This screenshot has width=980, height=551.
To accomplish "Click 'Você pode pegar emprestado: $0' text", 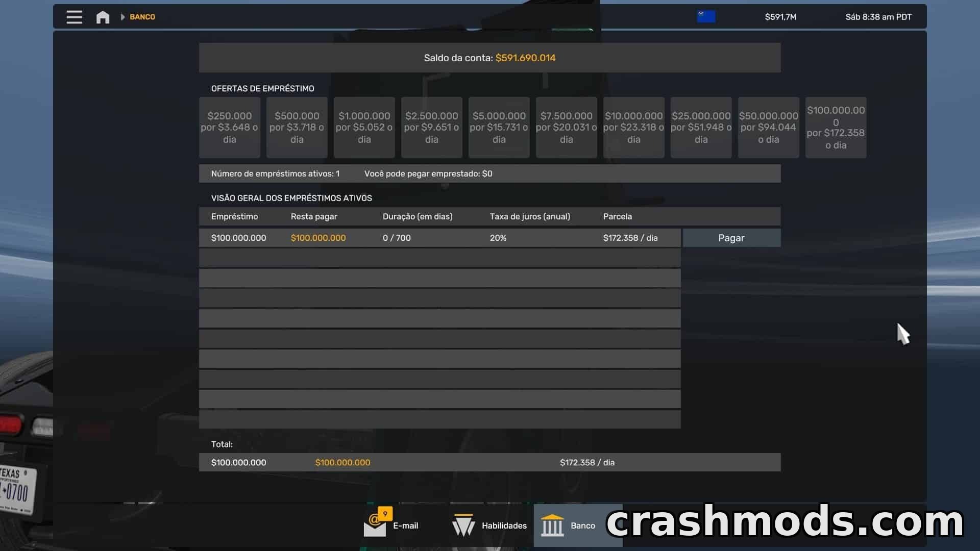I will [x=428, y=173].
